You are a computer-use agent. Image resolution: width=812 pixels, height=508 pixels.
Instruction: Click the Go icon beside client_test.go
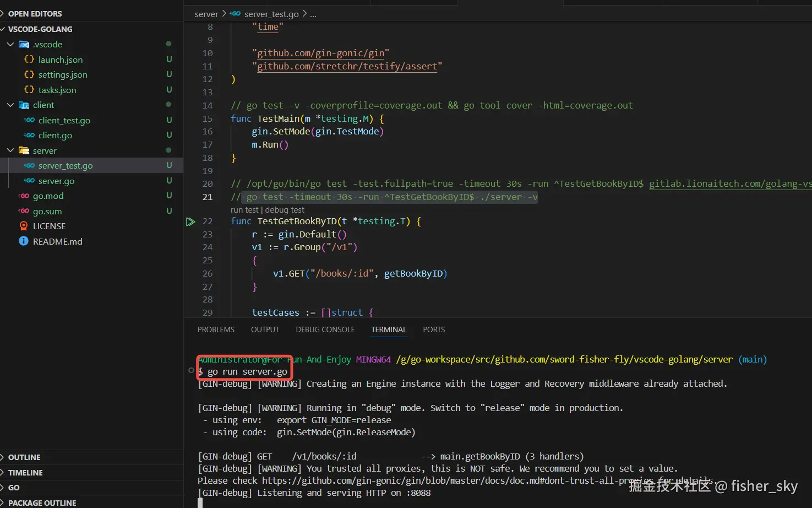click(29, 120)
